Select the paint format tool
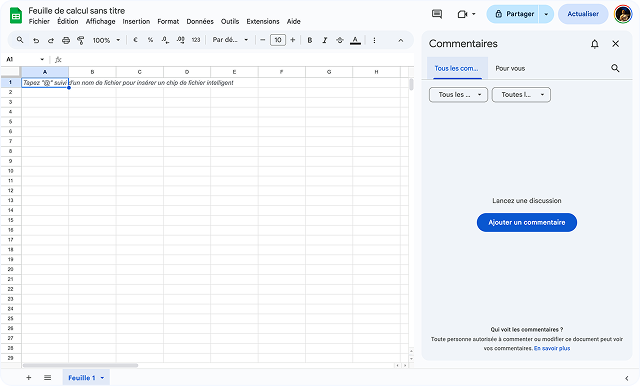This screenshot has height=386, width=640. coord(81,40)
